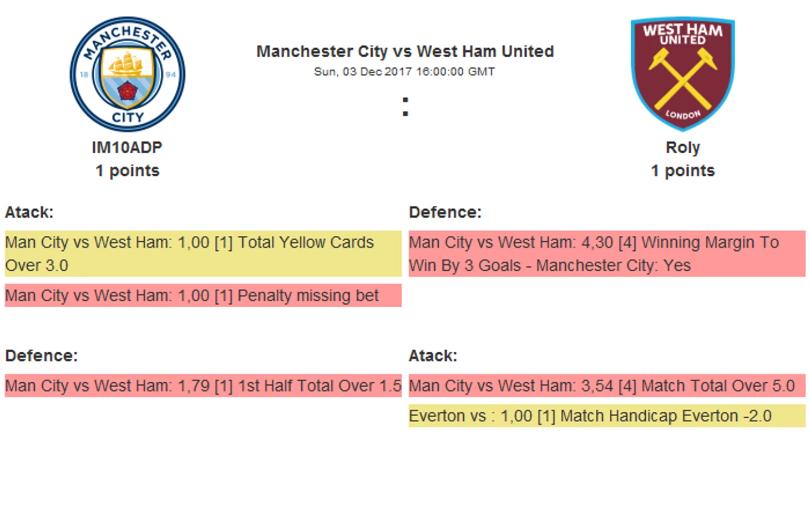Click Roly's 1 points label
The width and height of the screenshot is (810, 532).
point(682,171)
